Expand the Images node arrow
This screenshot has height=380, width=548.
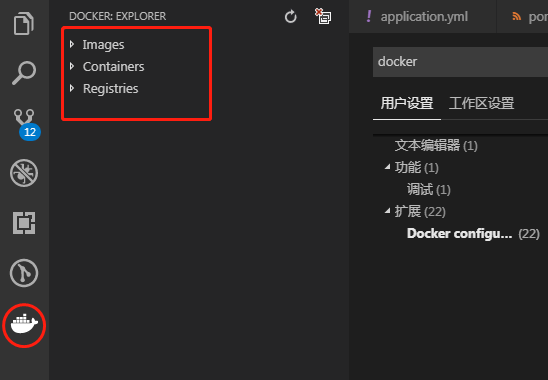pos(72,44)
